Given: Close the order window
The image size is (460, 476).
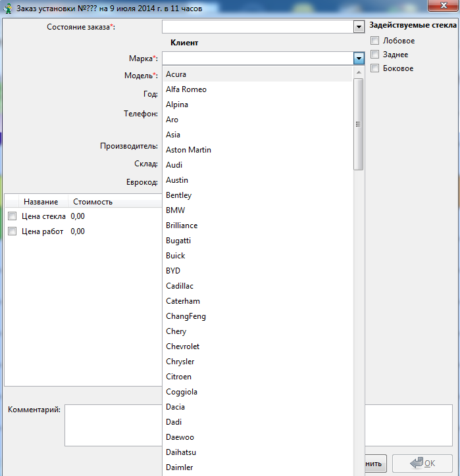Looking at the screenshot, I should (443, 5).
